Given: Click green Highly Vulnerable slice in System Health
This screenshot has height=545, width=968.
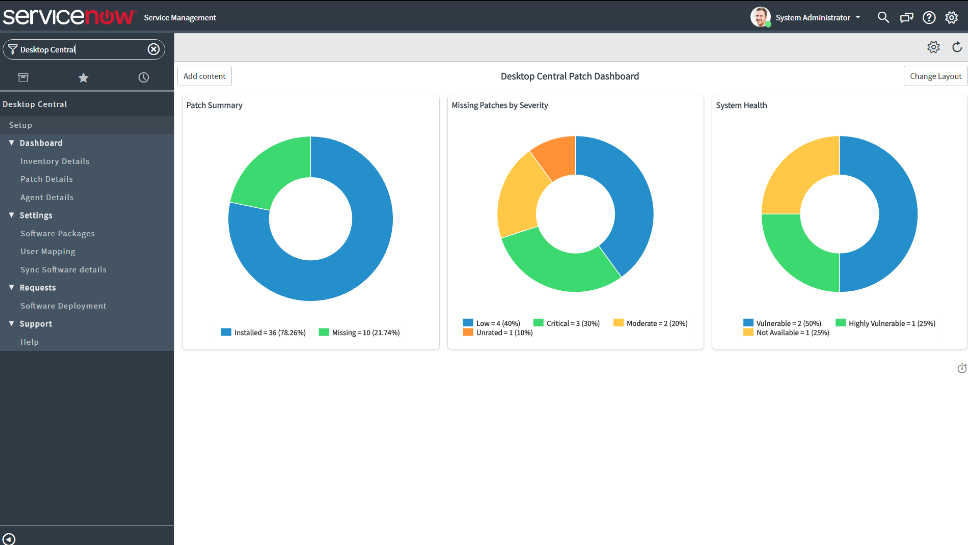Looking at the screenshot, I should click(796, 254).
